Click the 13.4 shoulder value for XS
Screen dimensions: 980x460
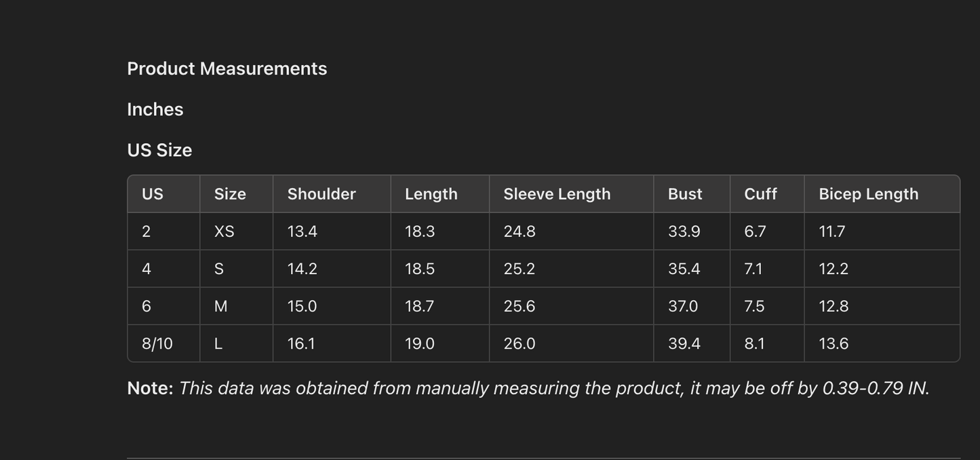point(302,231)
